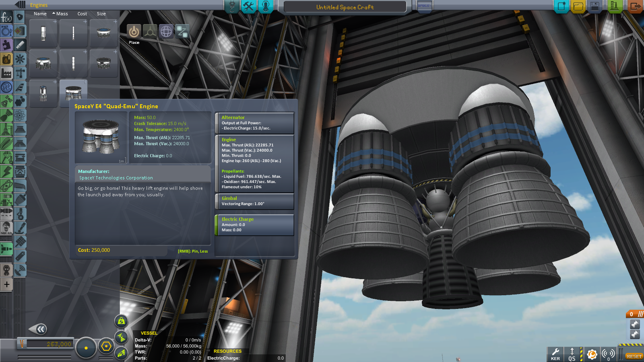
Task: Pick the single engine in third row left
Action: [x=43, y=93]
